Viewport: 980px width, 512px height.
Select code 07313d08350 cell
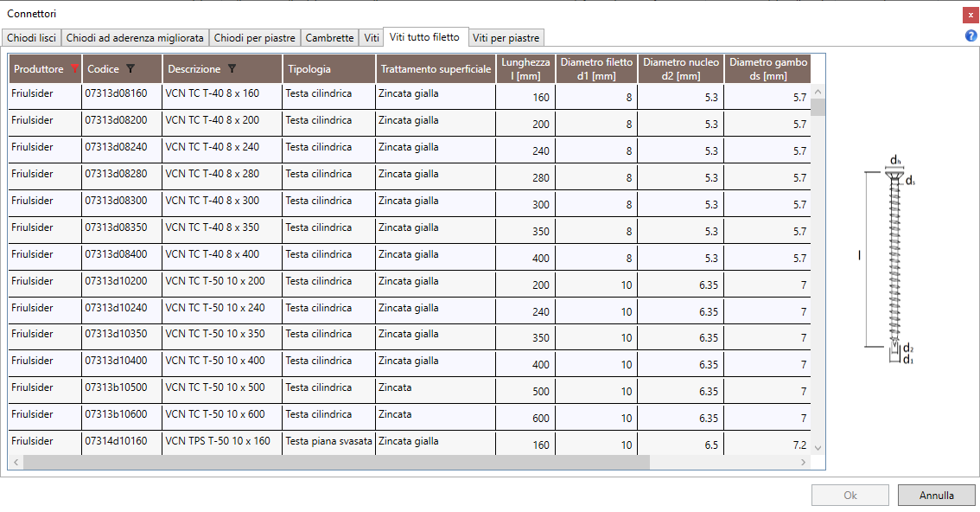121,231
